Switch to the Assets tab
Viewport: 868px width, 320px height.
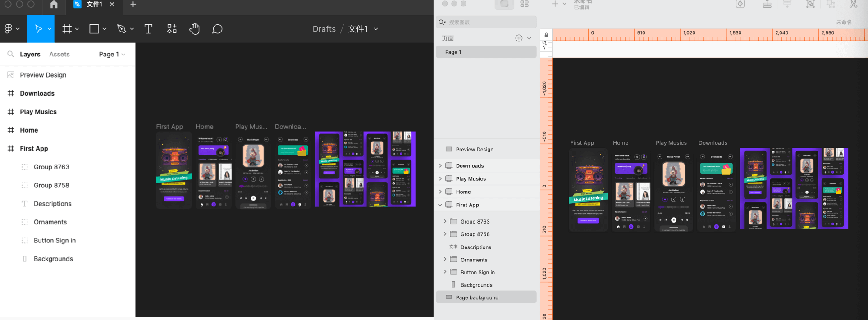59,54
